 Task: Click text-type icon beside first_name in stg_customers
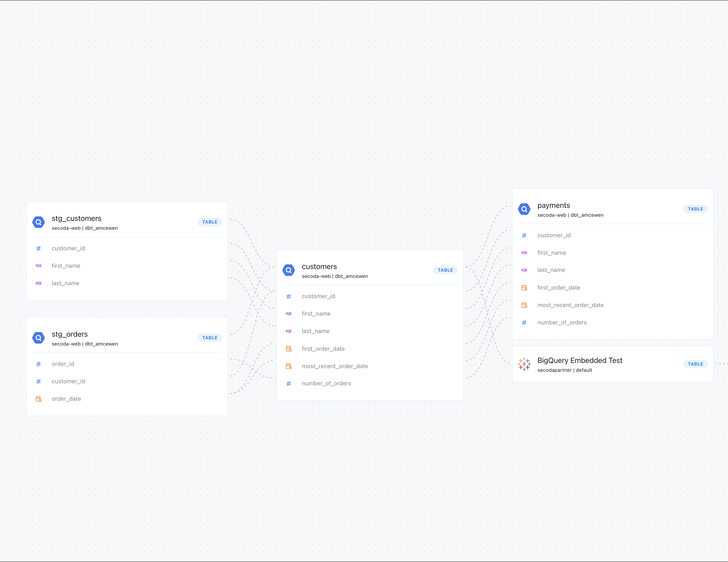(x=38, y=266)
